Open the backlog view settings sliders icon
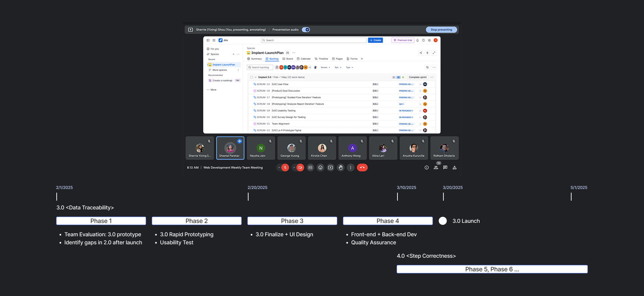The height and width of the screenshot is (296, 644). click(427, 67)
